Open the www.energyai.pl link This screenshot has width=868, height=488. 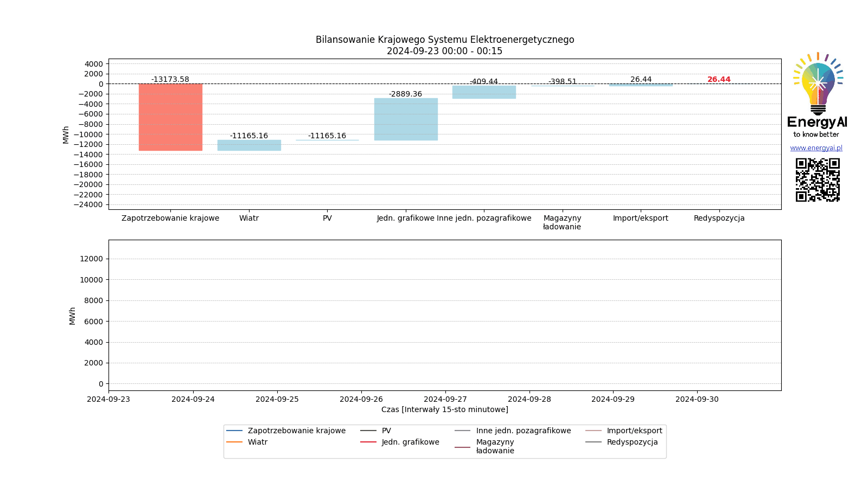[x=816, y=148]
